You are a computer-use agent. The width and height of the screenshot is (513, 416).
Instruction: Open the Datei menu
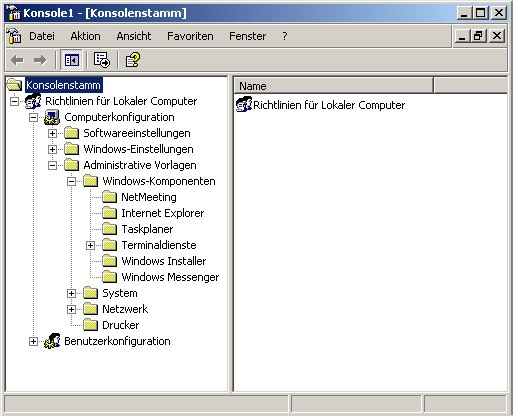[x=42, y=36]
